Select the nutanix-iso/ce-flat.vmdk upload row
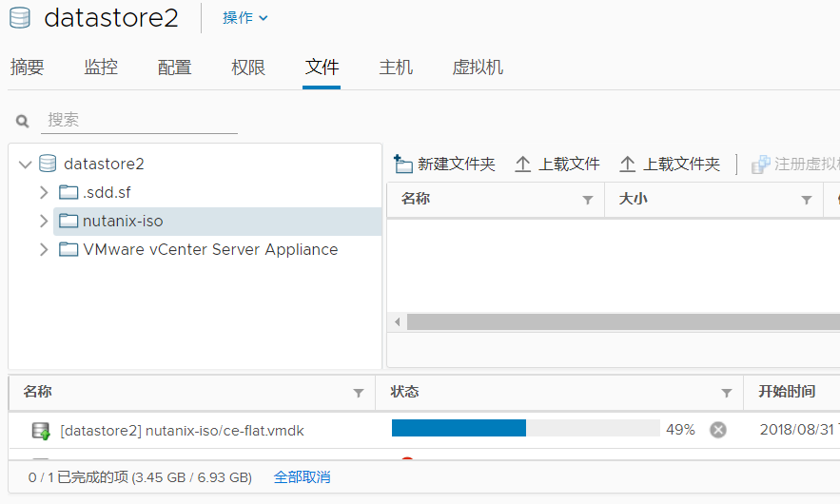This screenshot has width=840, height=504. 424,430
